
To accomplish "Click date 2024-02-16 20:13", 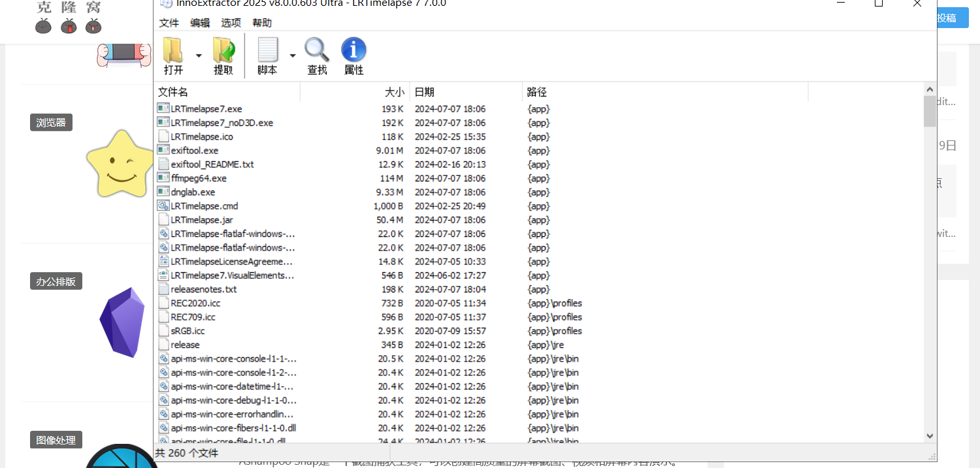I will pos(450,164).
